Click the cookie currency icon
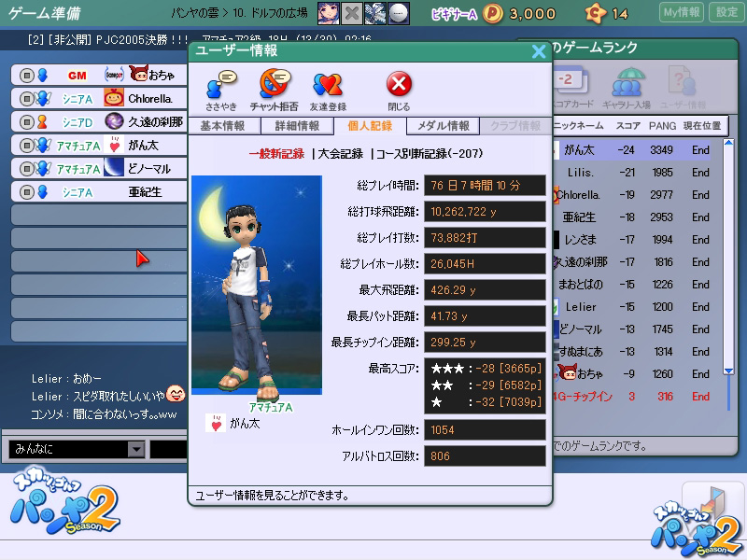 coord(596,14)
